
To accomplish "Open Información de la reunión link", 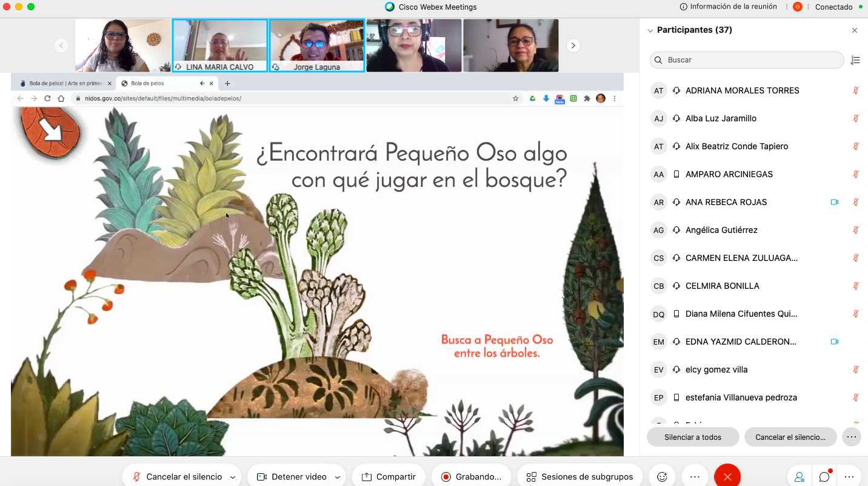I will click(733, 7).
